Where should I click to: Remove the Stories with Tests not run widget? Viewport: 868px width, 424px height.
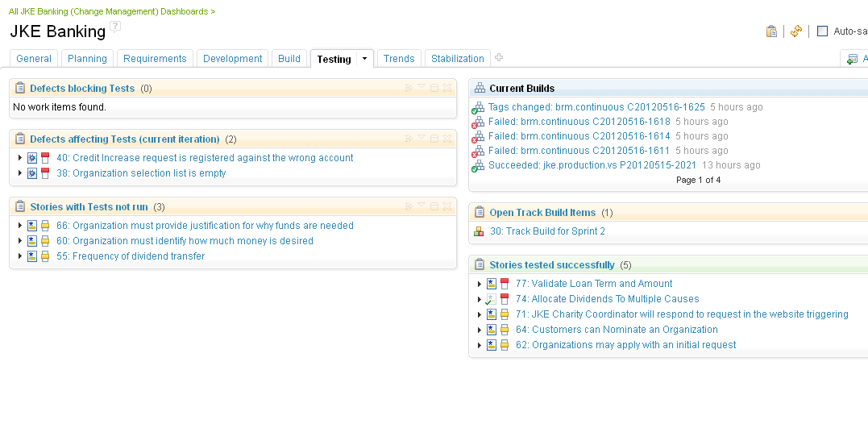[447, 206]
